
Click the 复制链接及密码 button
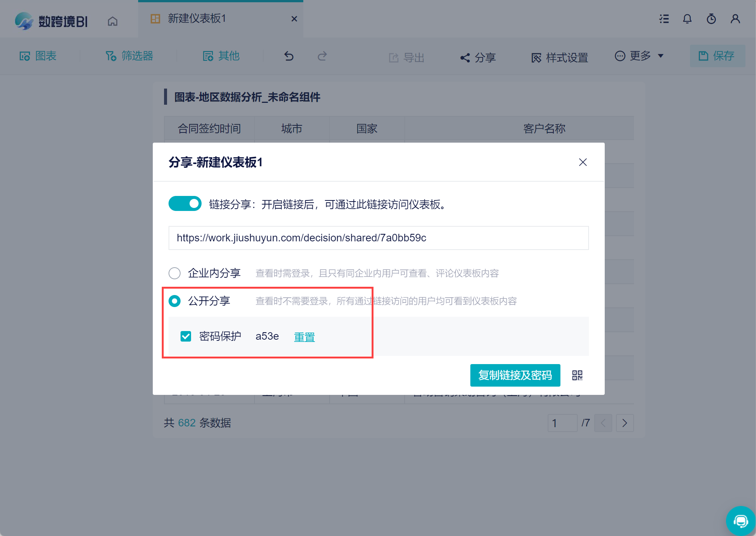click(515, 375)
